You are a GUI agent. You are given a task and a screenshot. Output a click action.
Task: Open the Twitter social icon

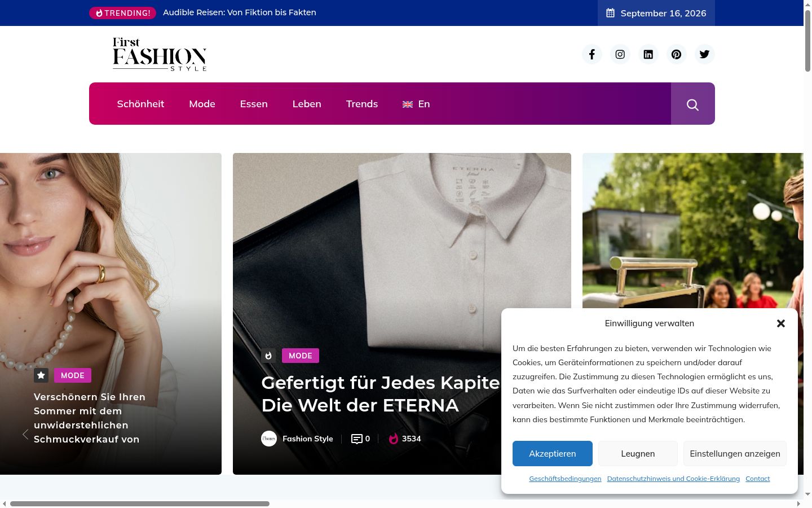point(705,54)
